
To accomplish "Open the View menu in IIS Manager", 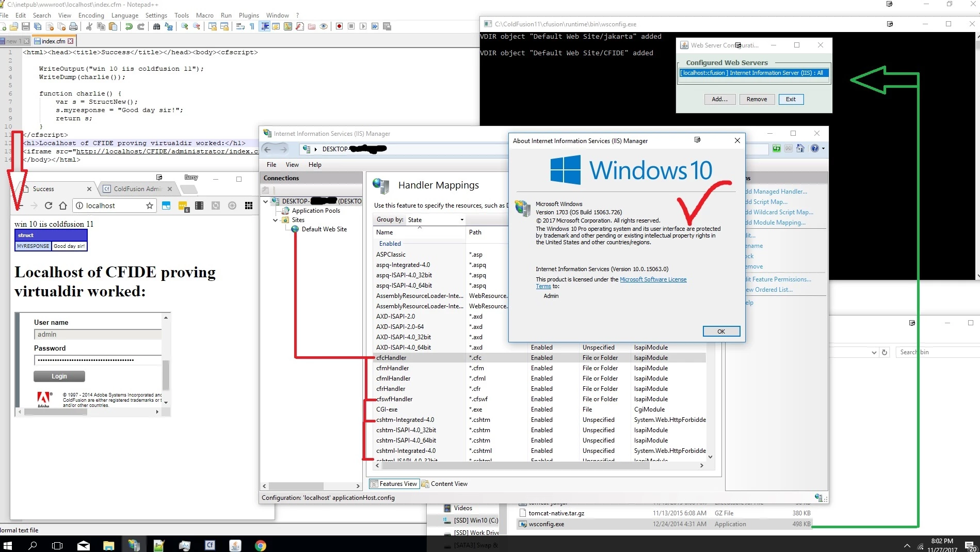I will tap(292, 165).
